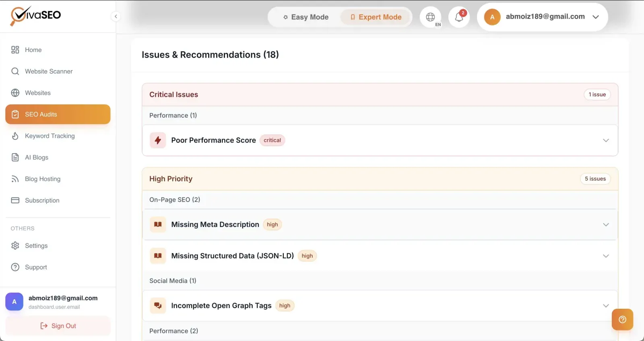Click the 5 issues count badge
644x341 pixels.
pyautogui.click(x=595, y=179)
